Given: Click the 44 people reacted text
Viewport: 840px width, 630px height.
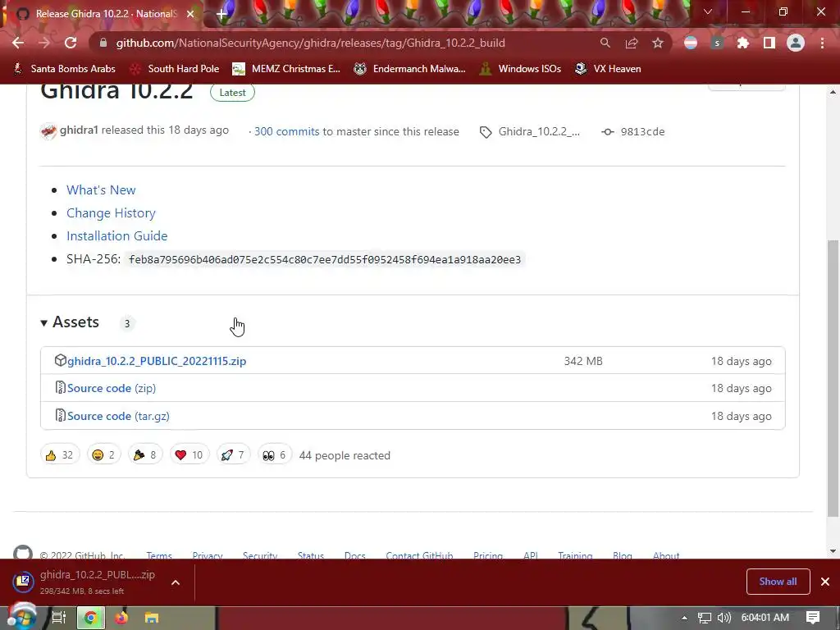Looking at the screenshot, I should coord(345,455).
